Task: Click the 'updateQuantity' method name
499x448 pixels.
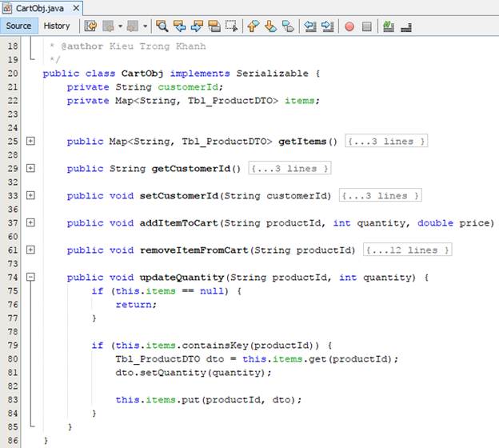Action: tap(182, 278)
